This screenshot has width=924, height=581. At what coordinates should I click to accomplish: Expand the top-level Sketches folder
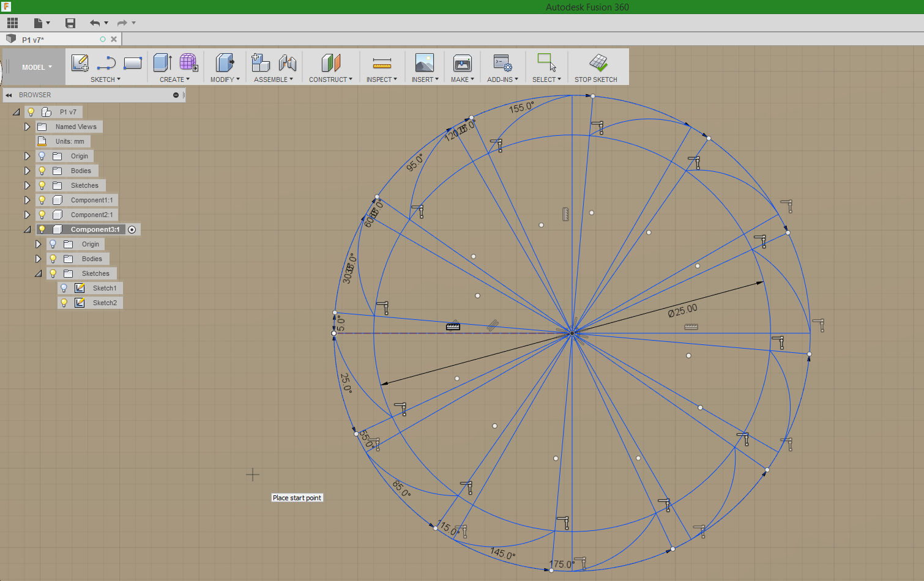click(x=27, y=185)
